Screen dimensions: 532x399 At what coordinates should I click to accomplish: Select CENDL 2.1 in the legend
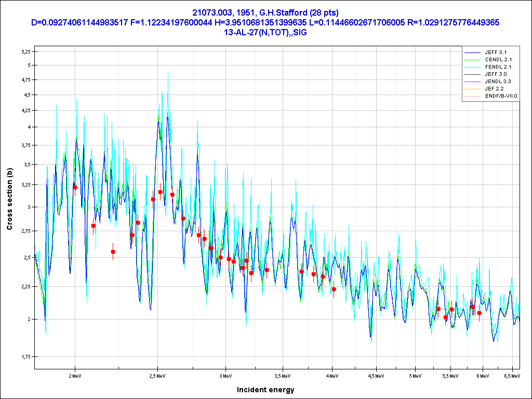pos(498,60)
